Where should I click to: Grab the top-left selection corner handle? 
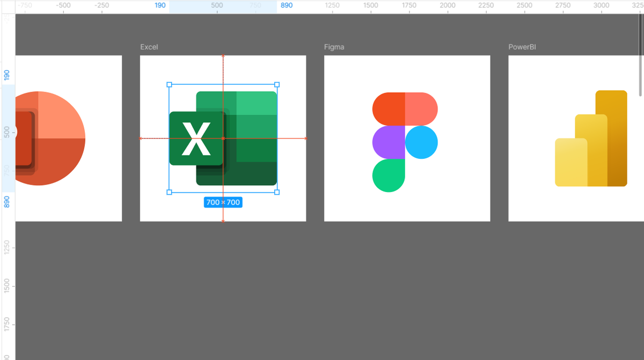[x=169, y=84]
